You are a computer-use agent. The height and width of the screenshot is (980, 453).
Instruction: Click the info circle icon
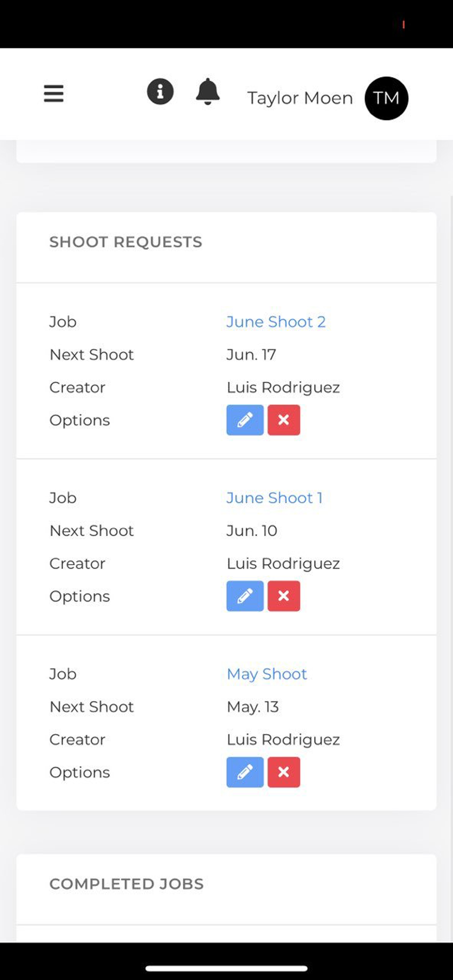pyautogui.click(x=160, y=92)
